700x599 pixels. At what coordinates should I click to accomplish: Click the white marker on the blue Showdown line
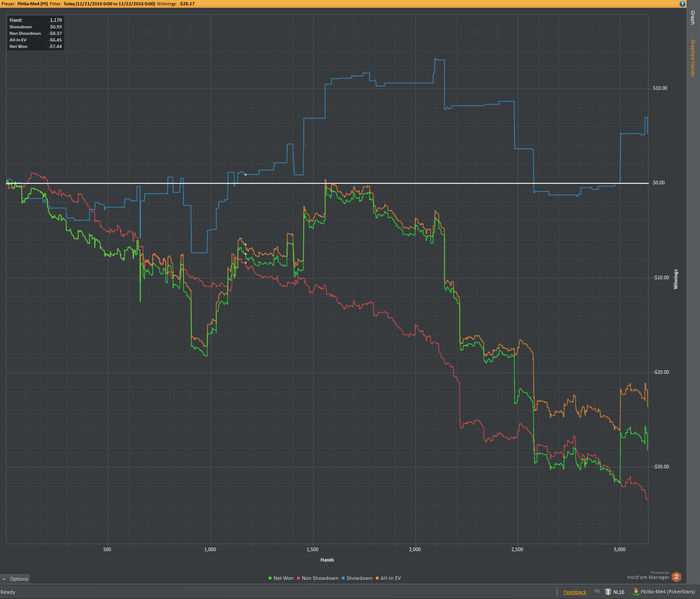[246, 175]
